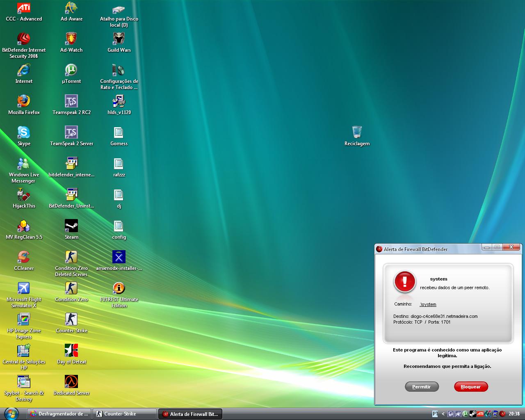Open the Windows Start orb
Viewport: 525px width, 420px height.
11,413
